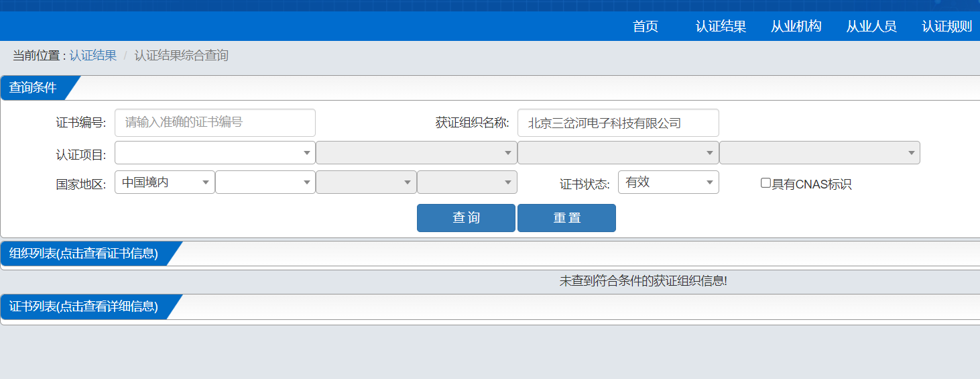Viewport: 980px width, 379px height.
Task: Open the 首页 navigation item
Action: tap(646, 27)
